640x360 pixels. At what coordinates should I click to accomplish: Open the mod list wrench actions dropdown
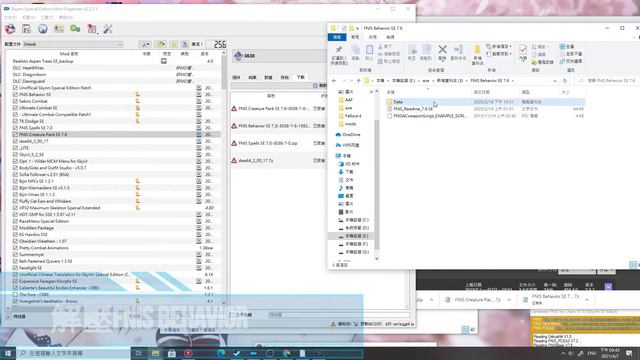144,44
